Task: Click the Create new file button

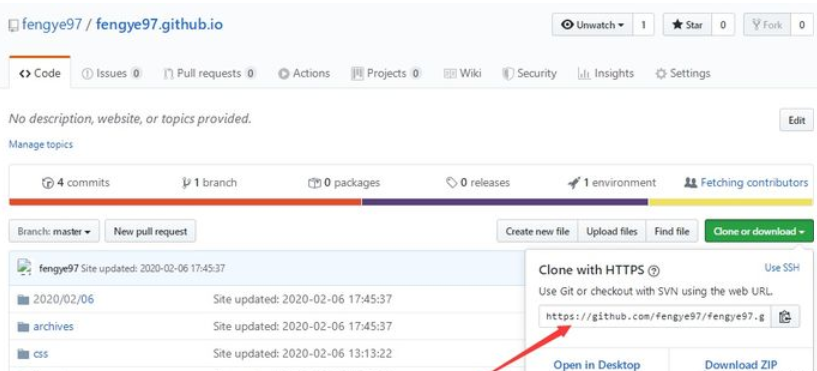Action: [x=537, y=231]
